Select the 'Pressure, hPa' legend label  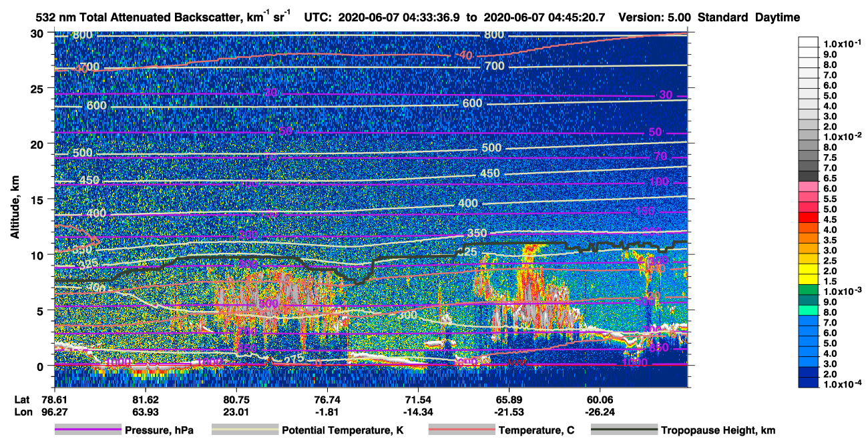(x=159, y=430)
